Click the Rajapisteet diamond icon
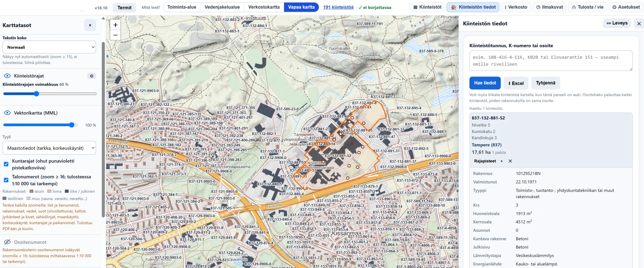 click(x=502, y=161)
